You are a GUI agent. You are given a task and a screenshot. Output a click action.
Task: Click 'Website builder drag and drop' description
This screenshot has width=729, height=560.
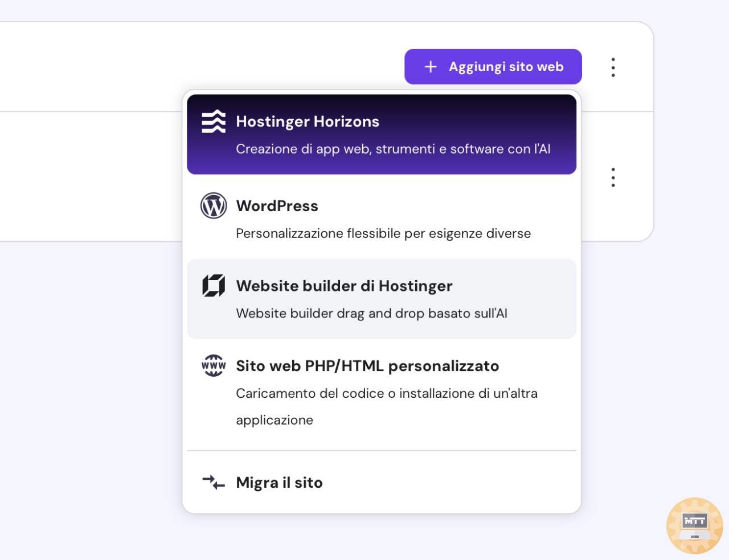tap(371, 314)
